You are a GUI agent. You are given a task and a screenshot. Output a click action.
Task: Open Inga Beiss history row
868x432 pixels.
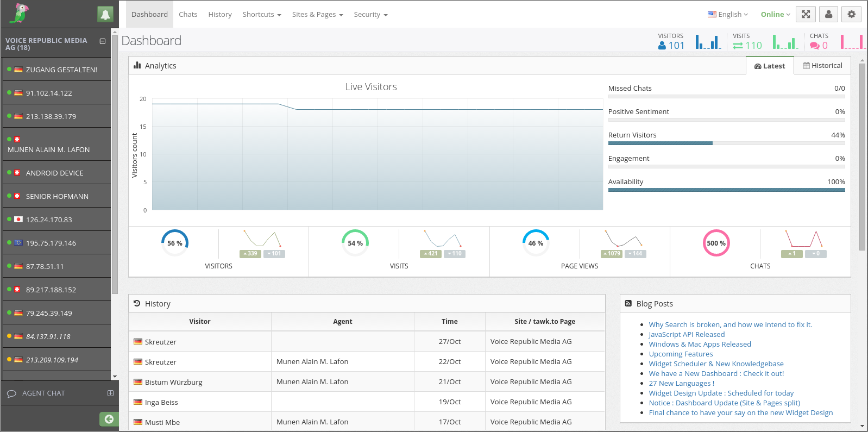click(367, 402)
